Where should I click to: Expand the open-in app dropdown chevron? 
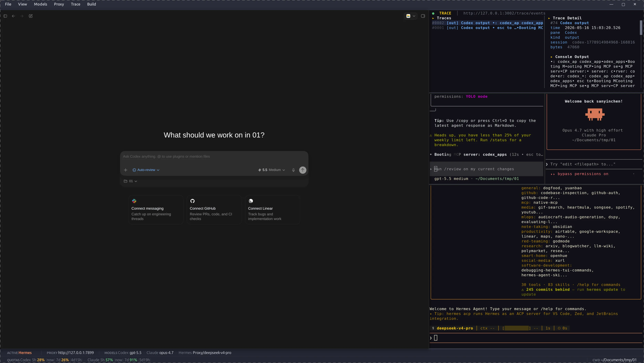click(414, 16)
